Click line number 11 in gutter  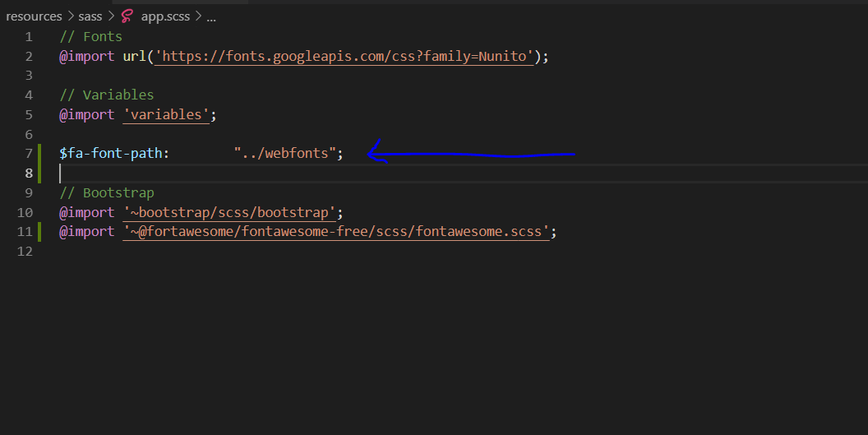[x=25, y=232]
